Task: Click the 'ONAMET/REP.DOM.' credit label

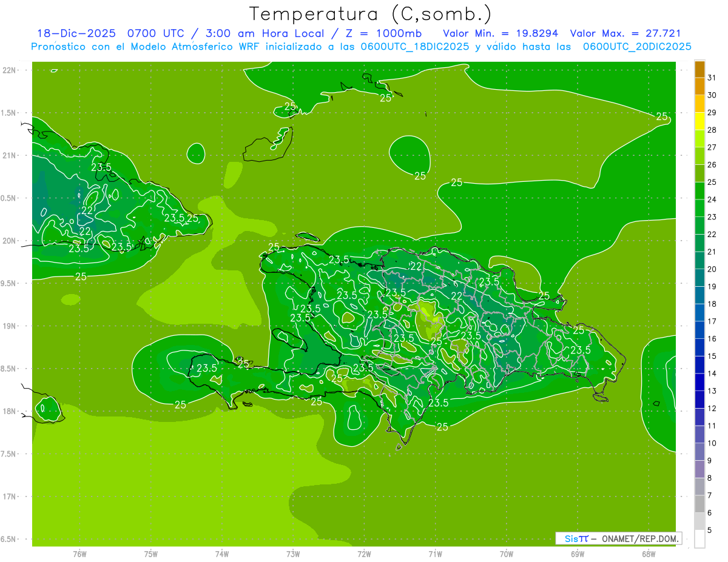Action: point(641,539)
